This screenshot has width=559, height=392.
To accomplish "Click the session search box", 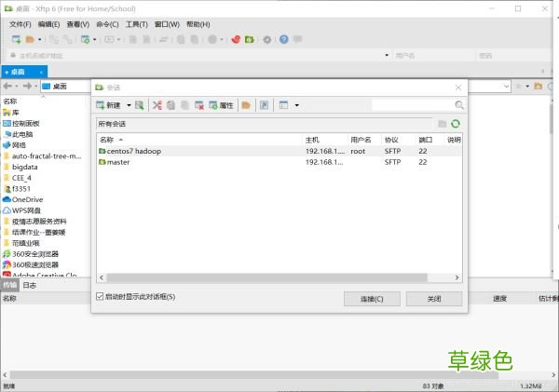I will click(x=413, y=105).
